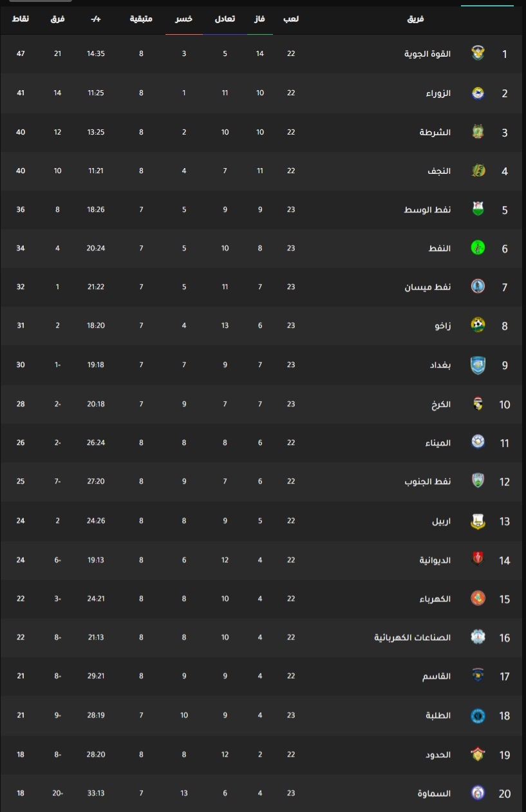The height and width of the screenshot is (812, 526).
Task: Click the الديوانية red team badge
Action: pos(478,560)
